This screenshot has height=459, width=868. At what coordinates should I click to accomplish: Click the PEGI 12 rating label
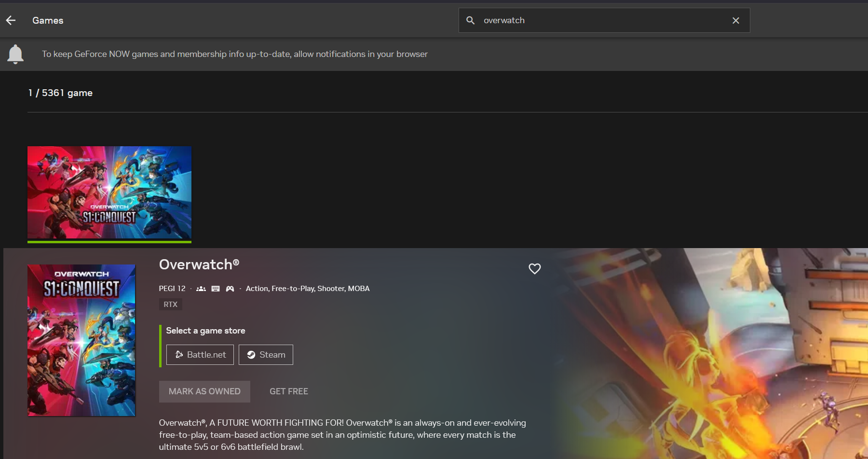tap(172, 288)
